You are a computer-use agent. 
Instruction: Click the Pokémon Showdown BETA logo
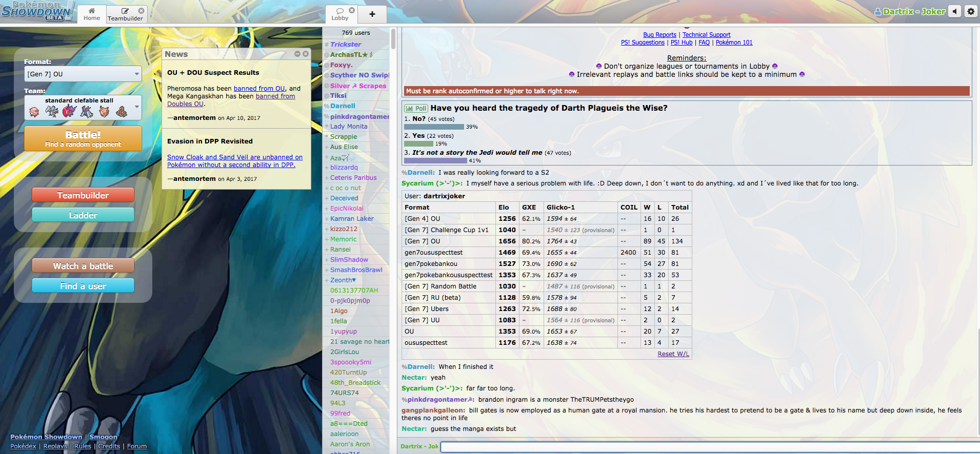tap(37, 11)
